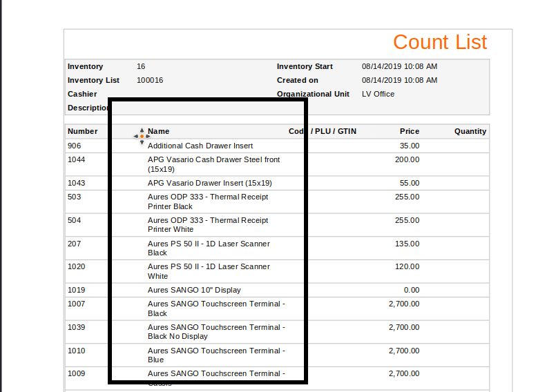
Task: Click the Cashier label
Action: click(x=82, y=94)
